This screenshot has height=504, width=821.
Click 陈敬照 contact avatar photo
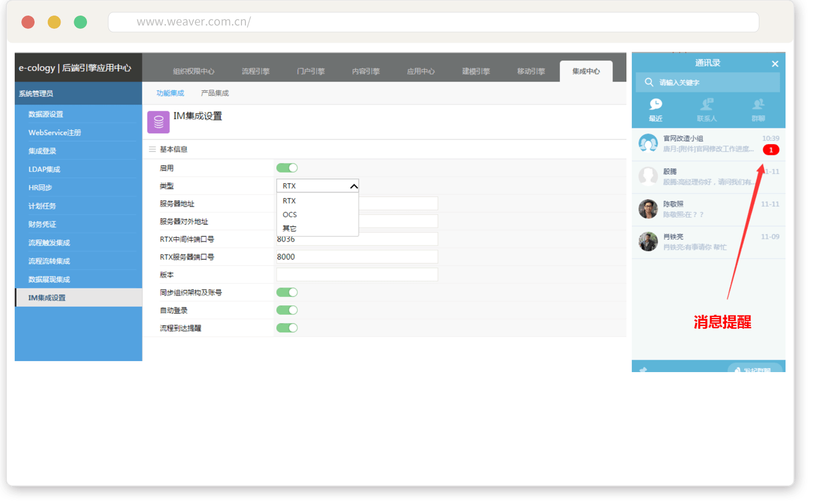(648, 209)
